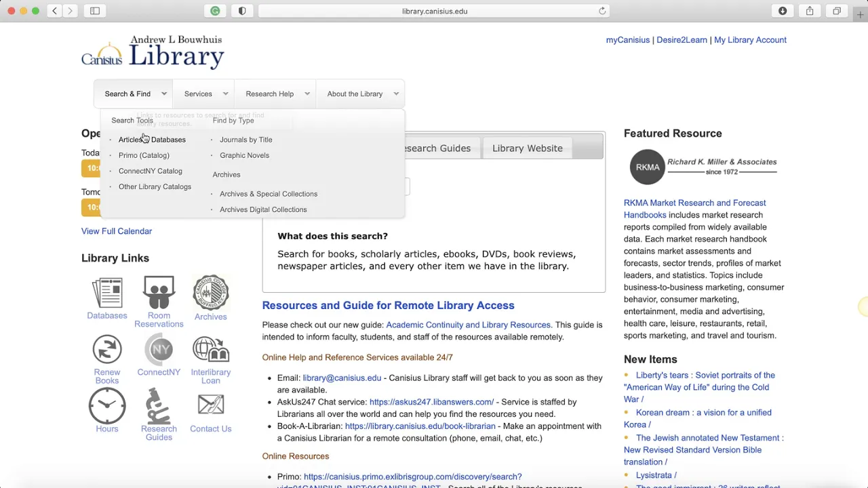Show all tabs overview

(x=837, y=11)
